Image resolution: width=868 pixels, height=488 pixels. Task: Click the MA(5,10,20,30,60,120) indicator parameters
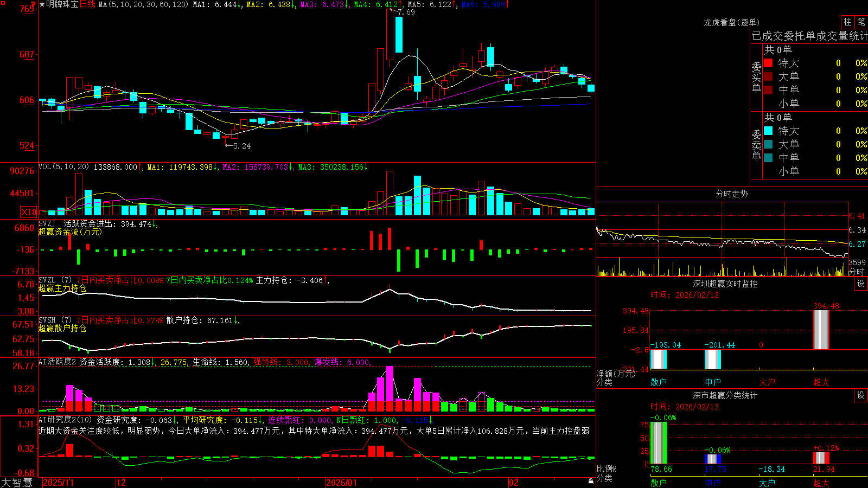[x=143, y=4]
